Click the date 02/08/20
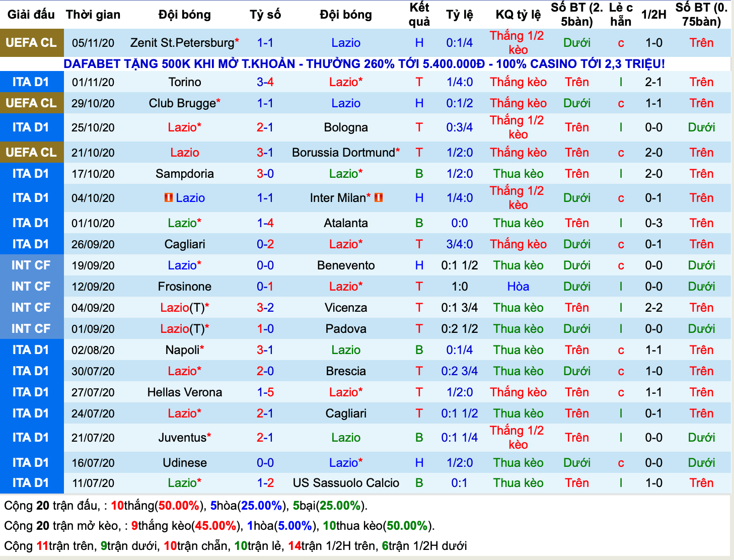 (93, 350)
